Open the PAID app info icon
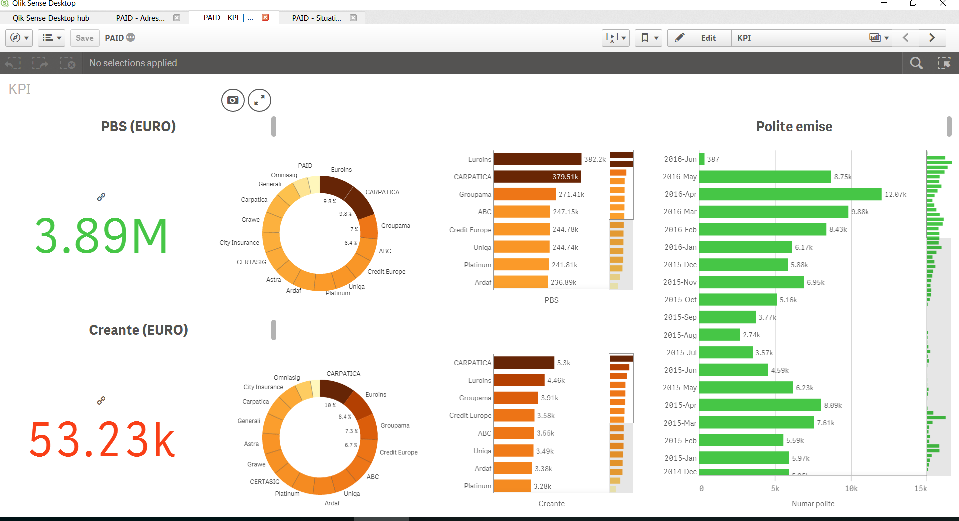 [x=130, y=38]
